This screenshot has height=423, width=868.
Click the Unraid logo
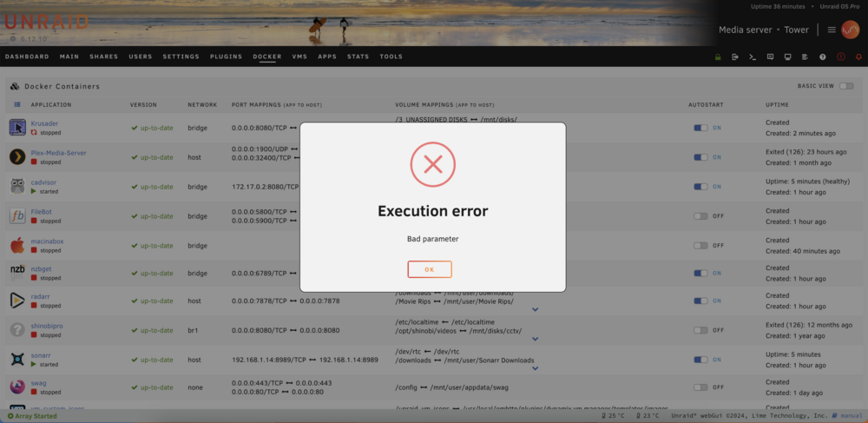(x=46, y=22)
